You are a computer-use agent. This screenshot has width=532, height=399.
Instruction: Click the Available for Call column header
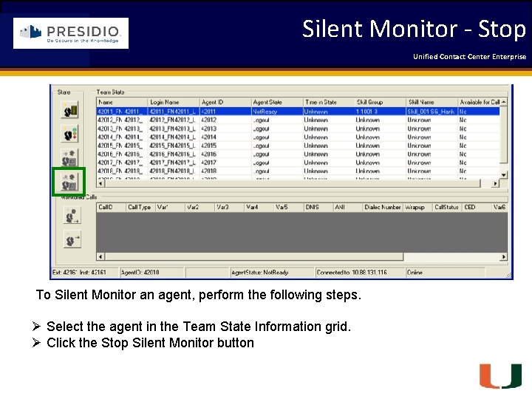[479, 102]
